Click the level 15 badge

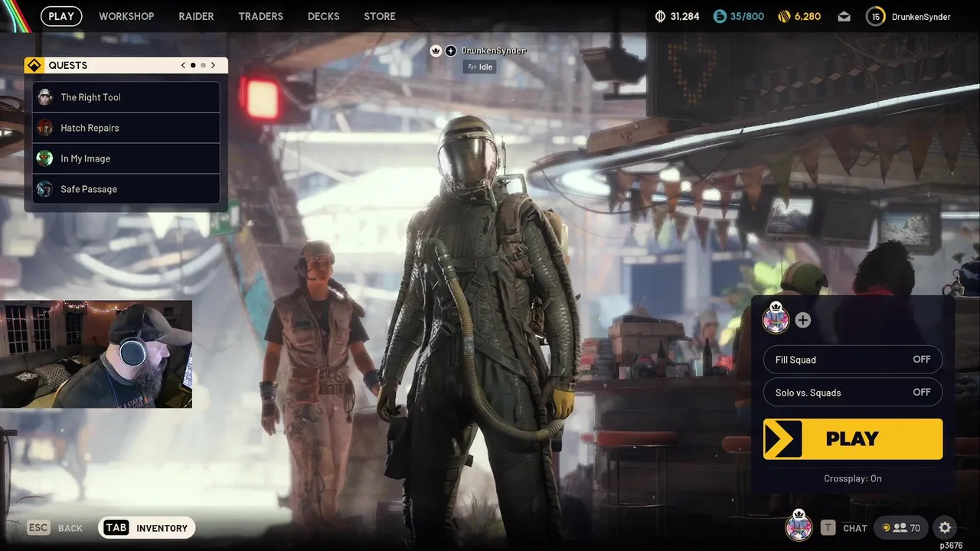875,16
